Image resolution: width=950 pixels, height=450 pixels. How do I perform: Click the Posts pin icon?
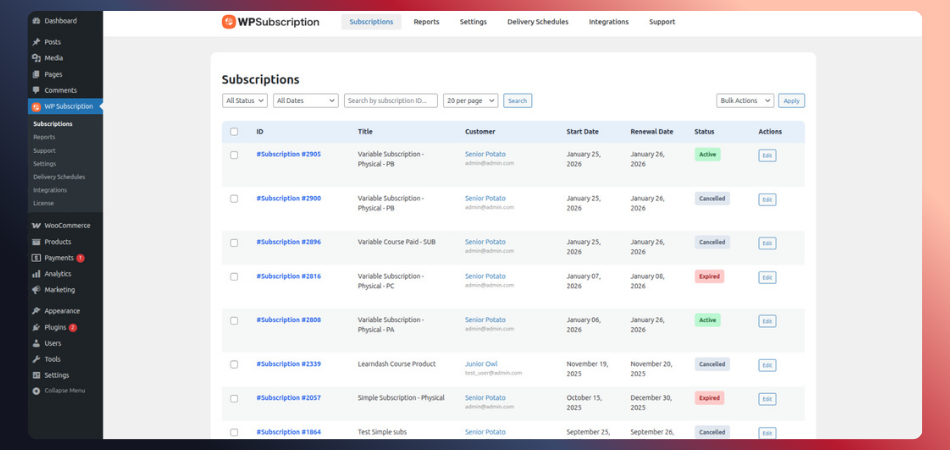pyautogui.click(x=37, y=42)
